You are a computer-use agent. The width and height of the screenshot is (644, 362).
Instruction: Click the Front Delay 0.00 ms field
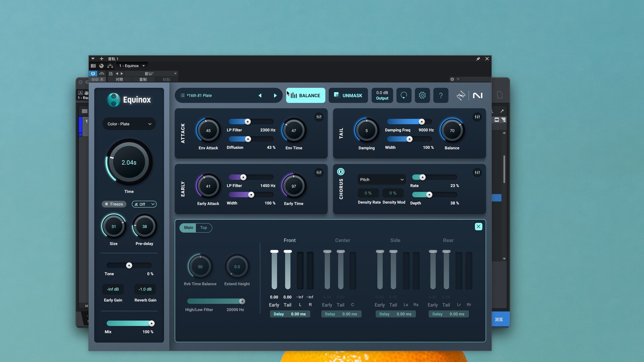pos(290,314)
